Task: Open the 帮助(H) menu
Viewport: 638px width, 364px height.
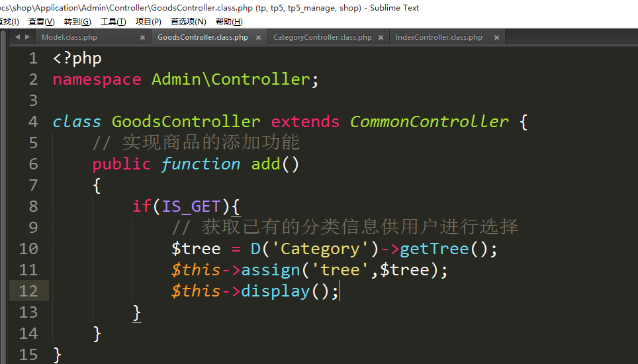Action: pos(229,22)
